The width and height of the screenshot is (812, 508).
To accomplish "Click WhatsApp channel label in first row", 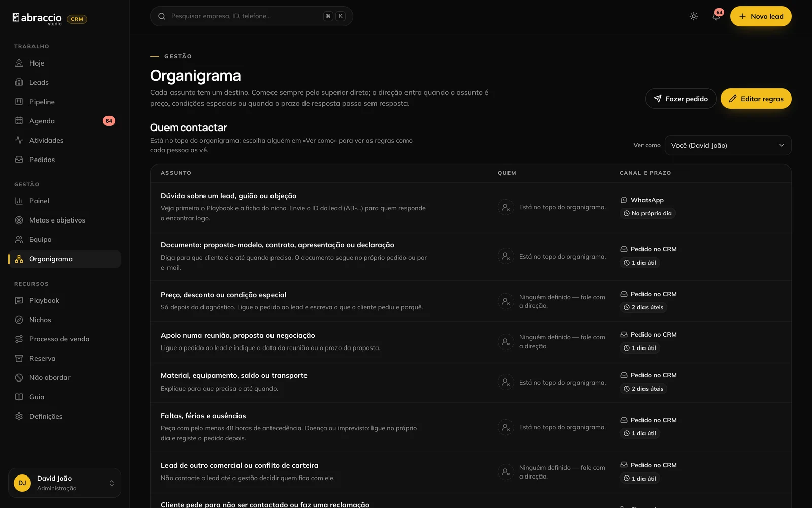I will click(647, 200).
